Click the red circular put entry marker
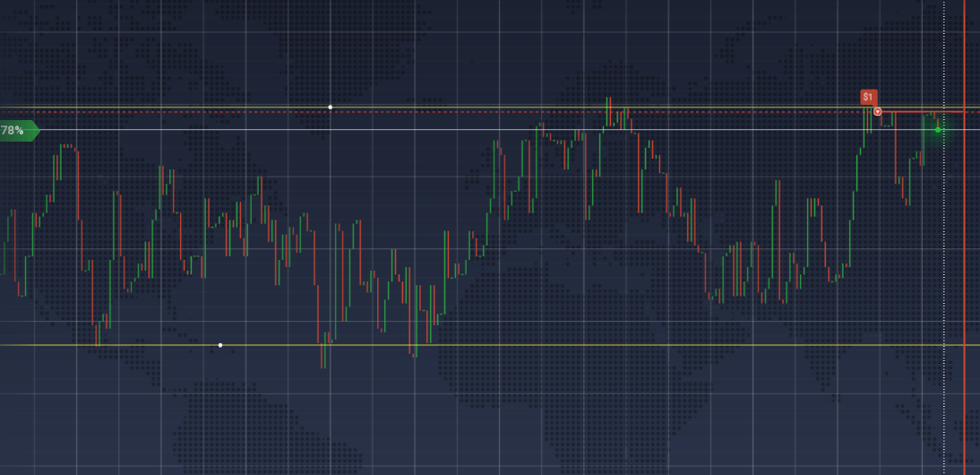 [878, 112]
